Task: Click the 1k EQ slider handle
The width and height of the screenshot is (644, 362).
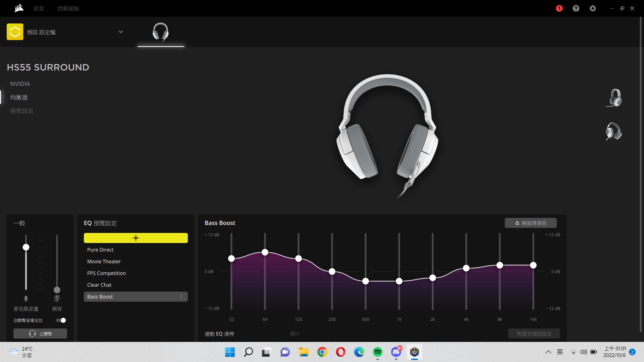Action: click(x=399, y=281)
